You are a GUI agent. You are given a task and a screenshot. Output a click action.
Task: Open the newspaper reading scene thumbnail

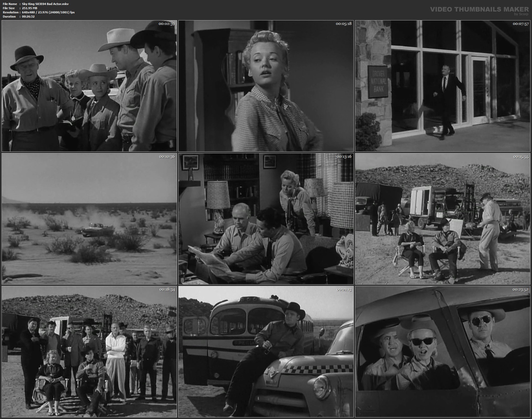[266, 219]
